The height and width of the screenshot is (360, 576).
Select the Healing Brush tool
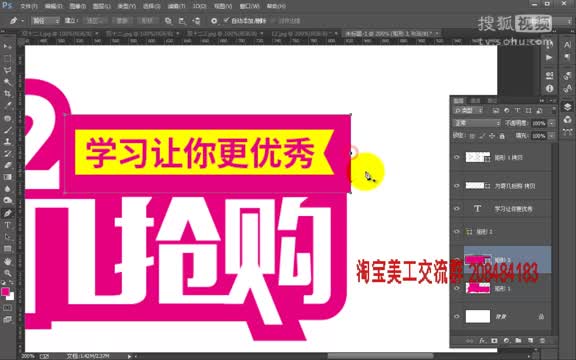pos(7,118)
